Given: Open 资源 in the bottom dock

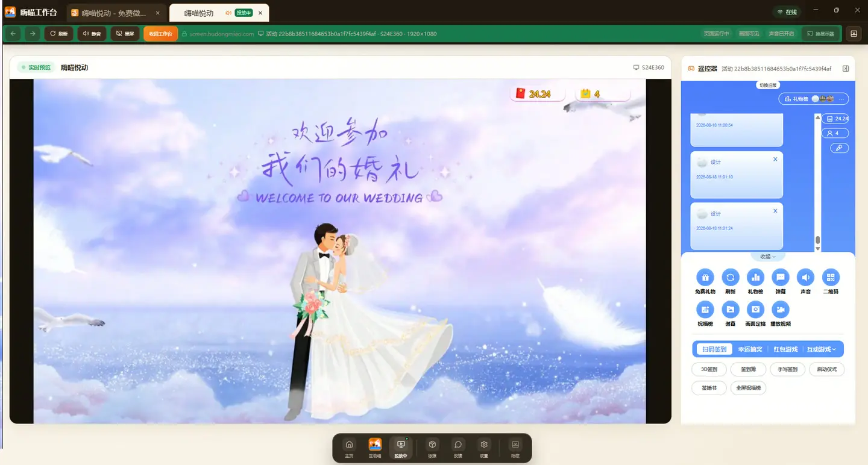Looking at the screenshot, I should [432, 448].
